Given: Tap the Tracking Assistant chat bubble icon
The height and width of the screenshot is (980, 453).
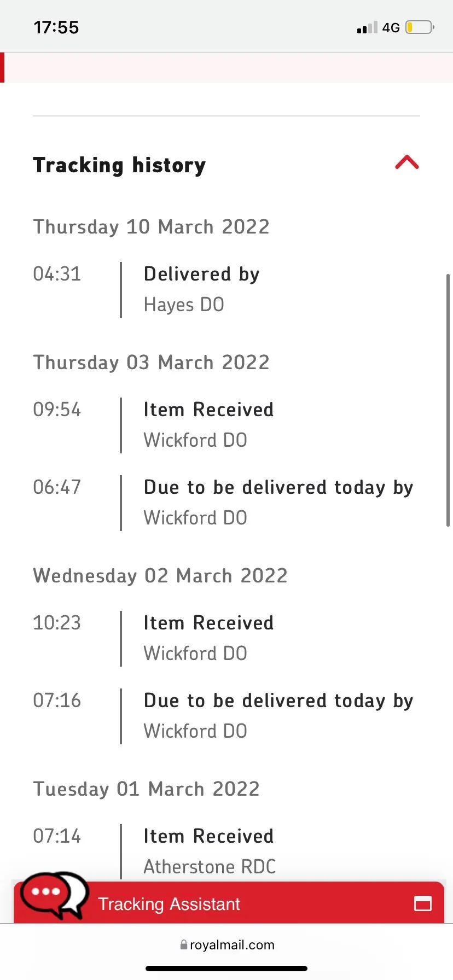Looking at the screenshot, I should click(x=54, y=895).
